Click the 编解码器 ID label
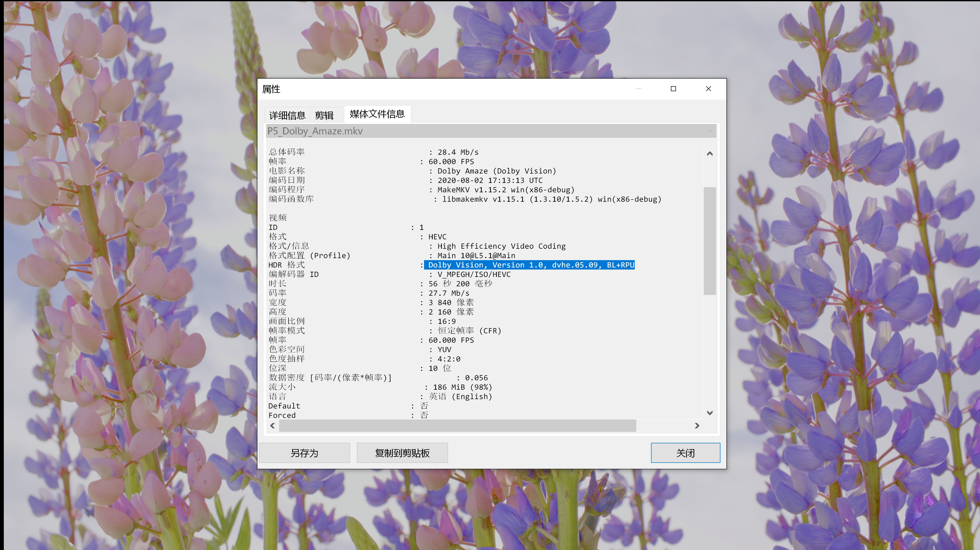This screenshot has width=980, height=550. (294, 274)
